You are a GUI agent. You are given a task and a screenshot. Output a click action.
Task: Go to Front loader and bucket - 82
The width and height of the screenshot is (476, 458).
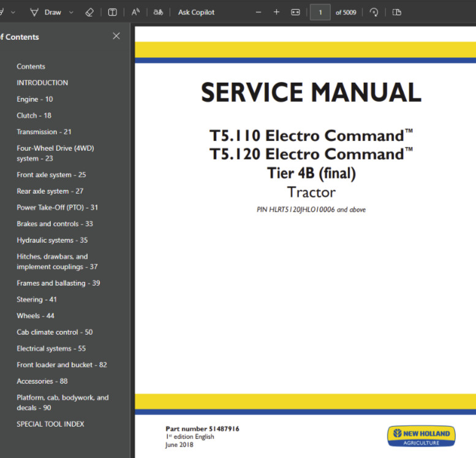(x=62, y=365)
